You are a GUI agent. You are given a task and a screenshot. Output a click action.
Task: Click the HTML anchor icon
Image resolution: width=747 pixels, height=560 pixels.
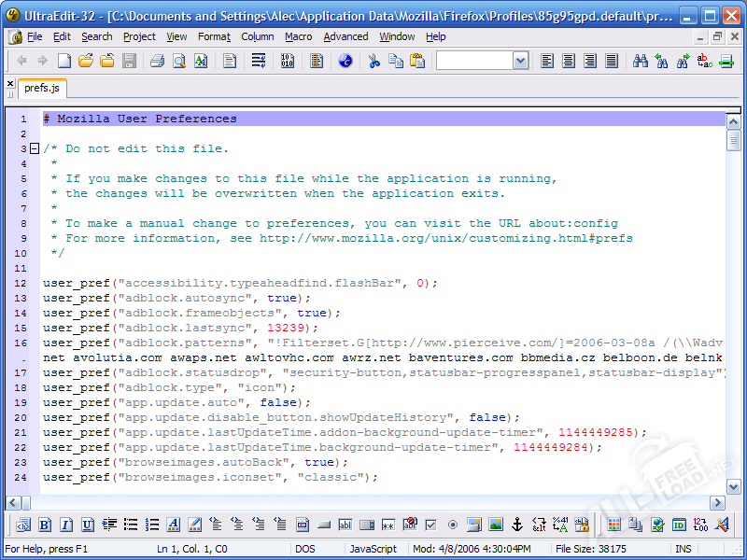pos(516,525)
